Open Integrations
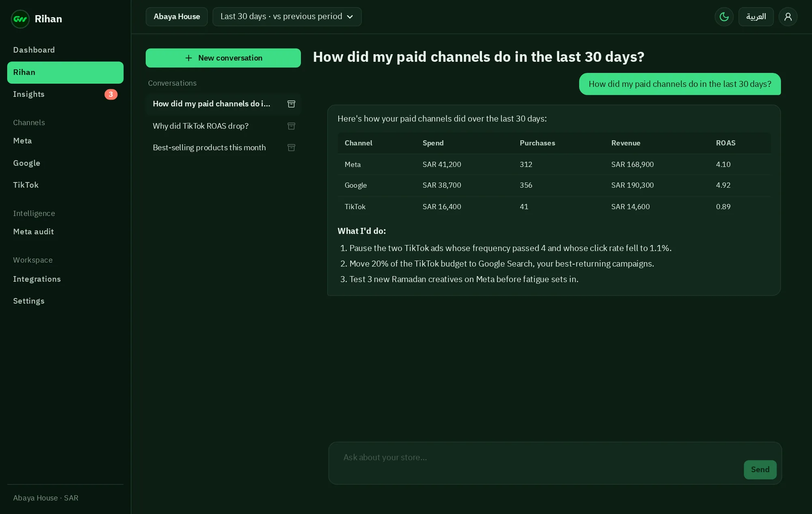Screen dimensions: 812x514 pos(65,279)
